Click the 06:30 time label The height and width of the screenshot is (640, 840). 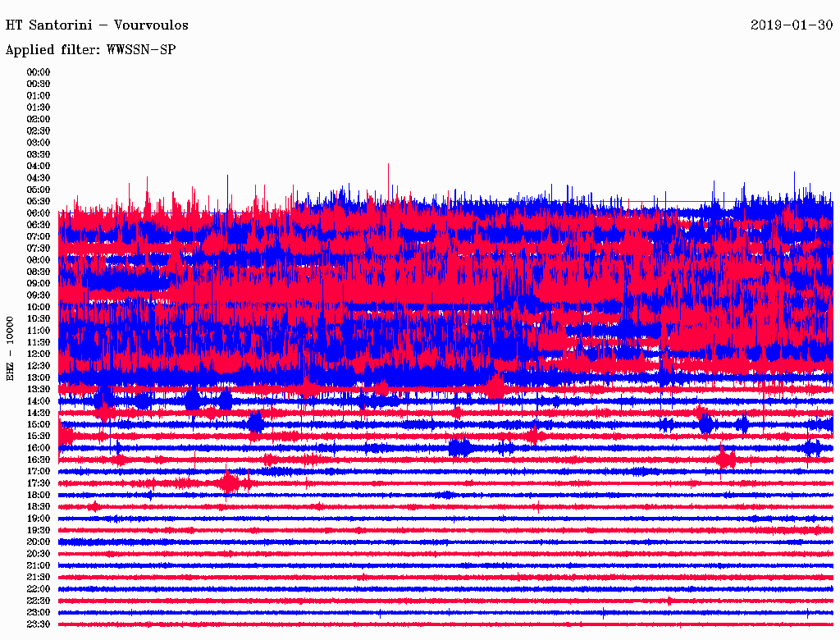point(39,225)
